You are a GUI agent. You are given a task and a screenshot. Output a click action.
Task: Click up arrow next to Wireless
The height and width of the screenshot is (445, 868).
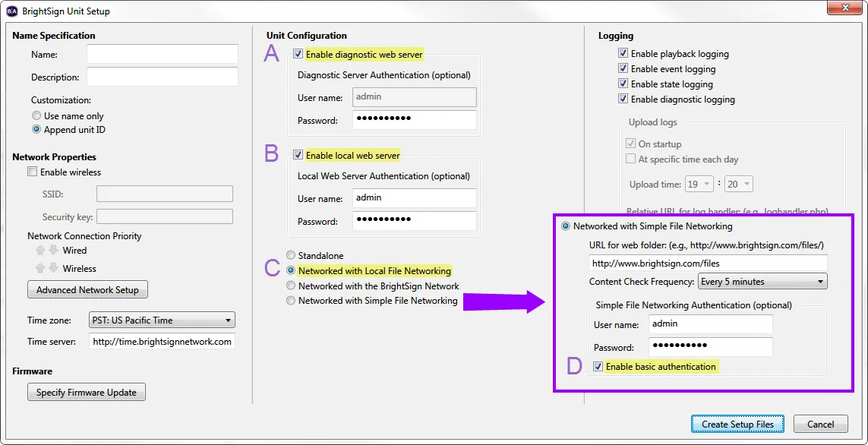tap(40, 268)
